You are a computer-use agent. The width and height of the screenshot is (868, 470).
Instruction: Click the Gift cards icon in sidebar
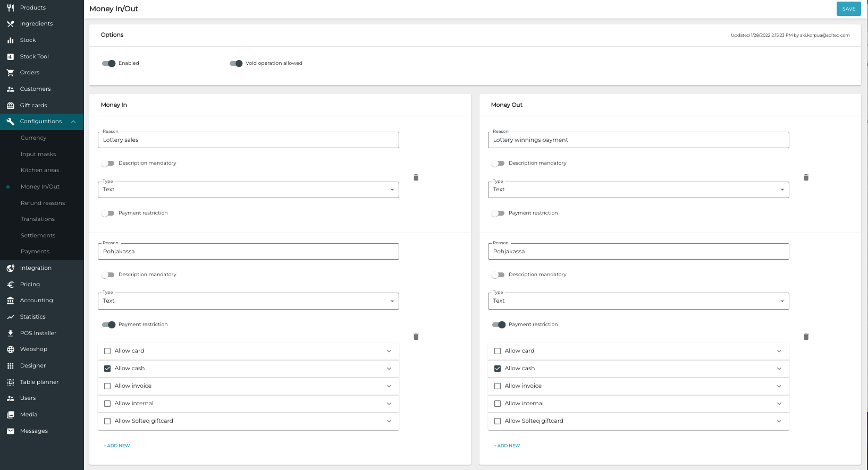10,105
